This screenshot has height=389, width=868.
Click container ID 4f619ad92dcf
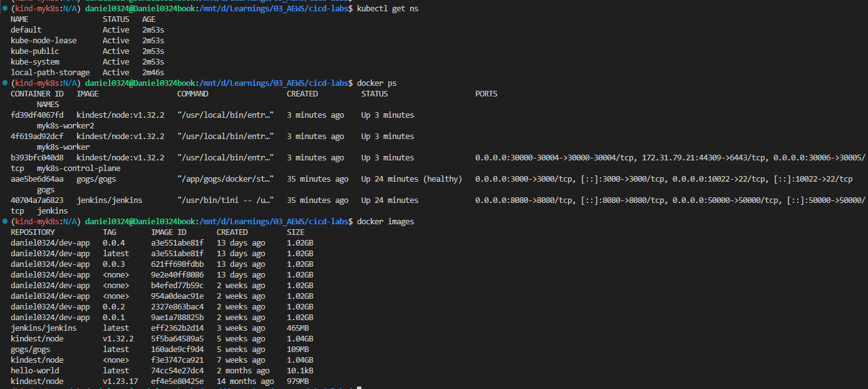(37, 137)
